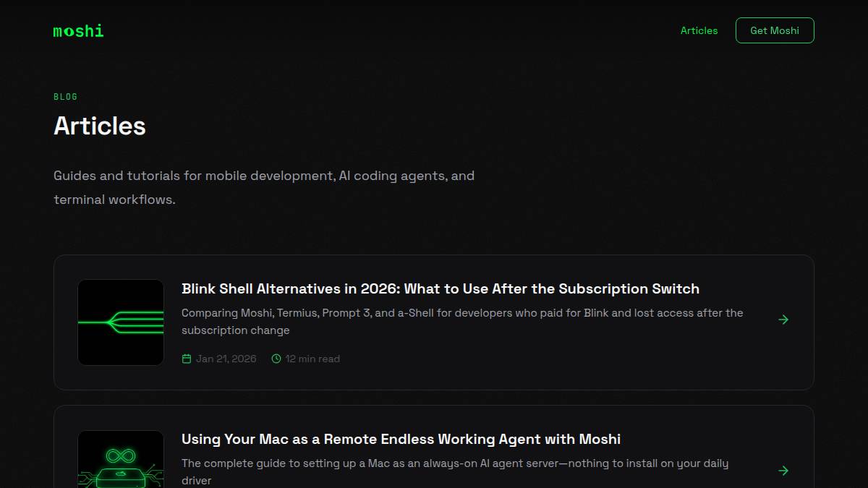Image resolution: width=868 pixels, height=488 pixels.
Task: Open the moshi logo home link
Action: [x=78, y=31]
